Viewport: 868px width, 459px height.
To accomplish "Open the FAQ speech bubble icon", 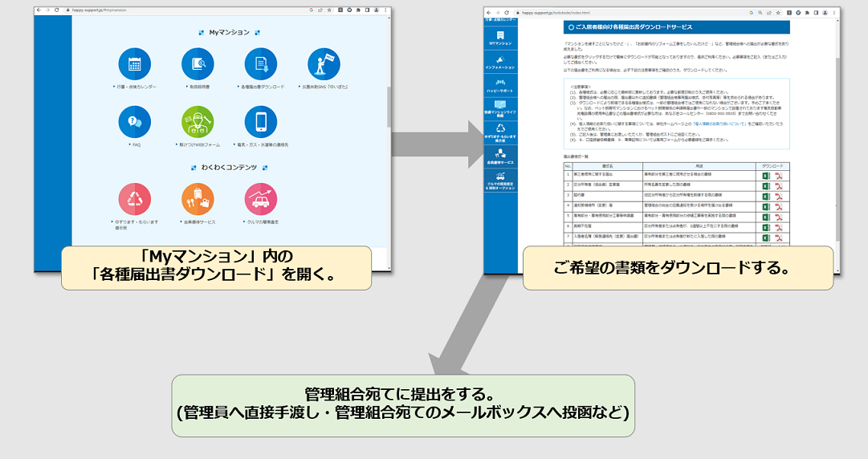I will (x=134, y=122).
